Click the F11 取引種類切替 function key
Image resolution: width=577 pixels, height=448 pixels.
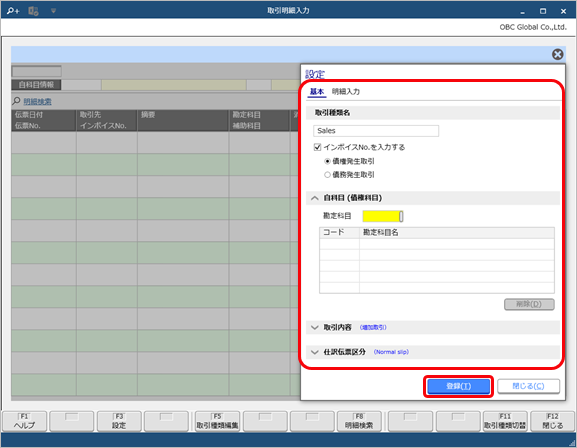[505, 421]
